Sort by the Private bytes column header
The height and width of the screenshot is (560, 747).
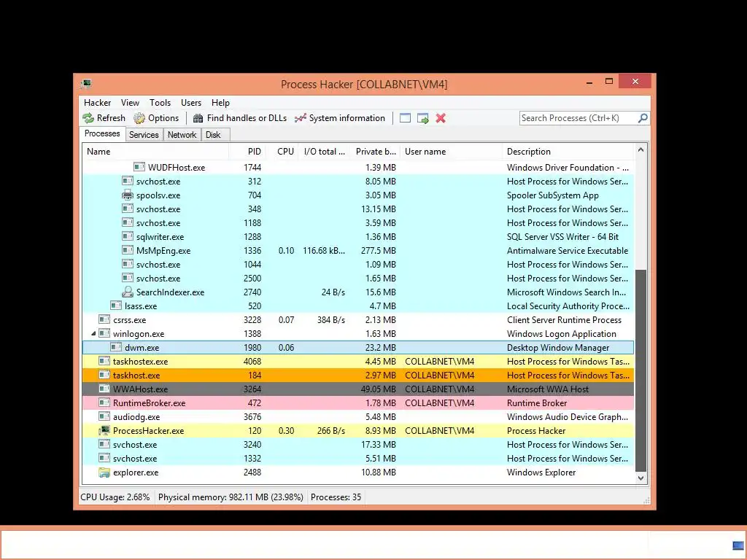(x=375, y=152)
